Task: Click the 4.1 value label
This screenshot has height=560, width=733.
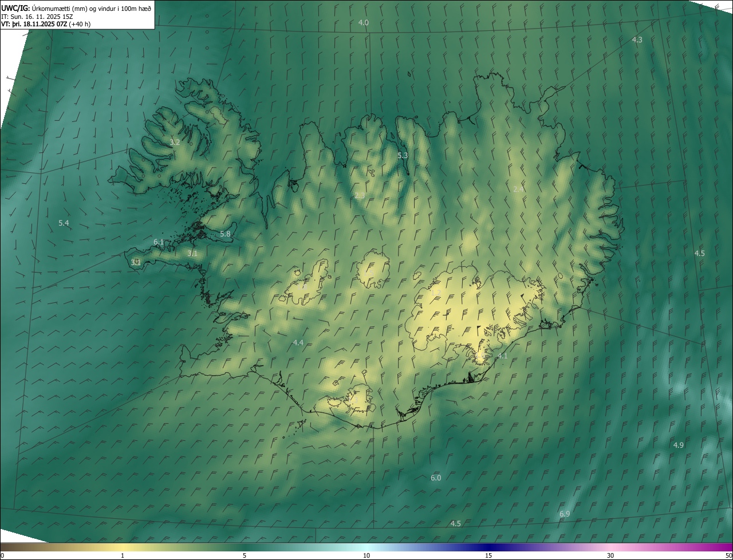Action: 502,356
